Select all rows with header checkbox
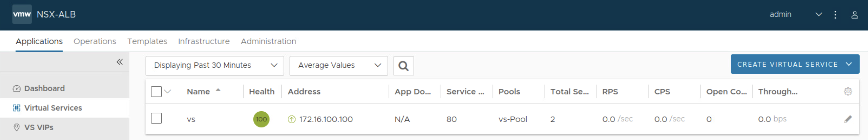The width and height of the screenshot is (868, 140). point(156,92)
